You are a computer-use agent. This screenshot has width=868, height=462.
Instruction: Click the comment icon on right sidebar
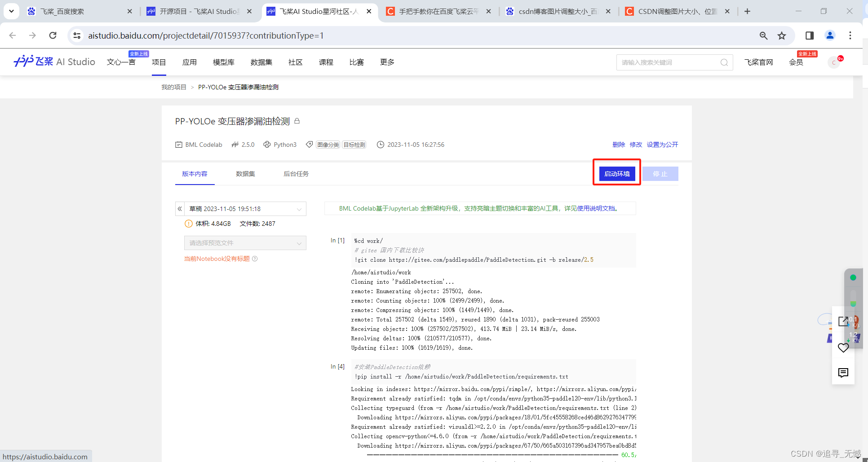(843, 373)
